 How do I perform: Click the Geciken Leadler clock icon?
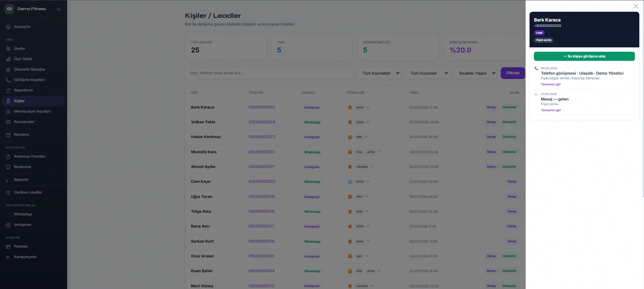(8, 193)
